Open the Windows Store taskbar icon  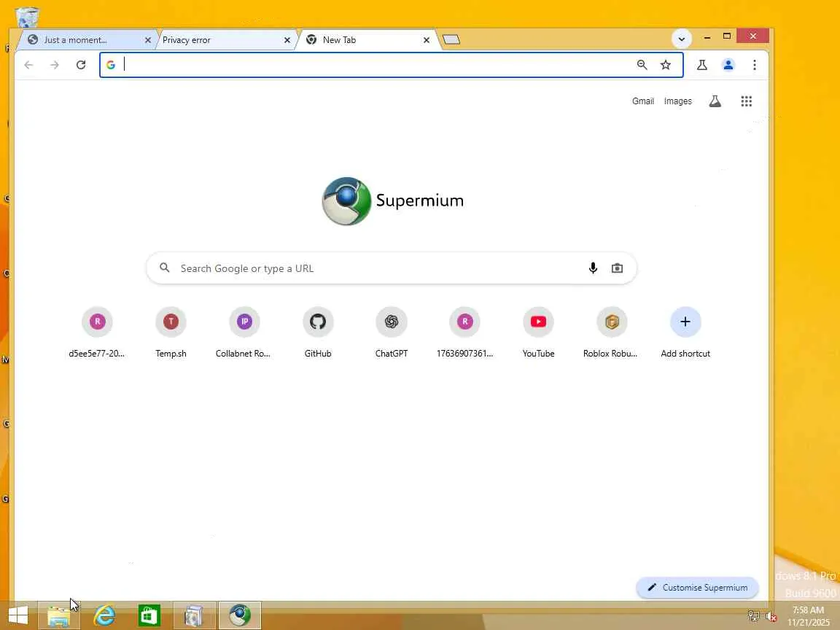click(149, 615)
